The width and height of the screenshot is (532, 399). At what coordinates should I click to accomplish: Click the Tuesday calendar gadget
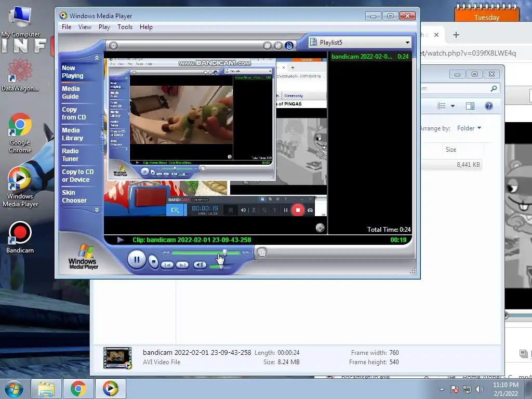pyautogui.click(x=487, y=12)
